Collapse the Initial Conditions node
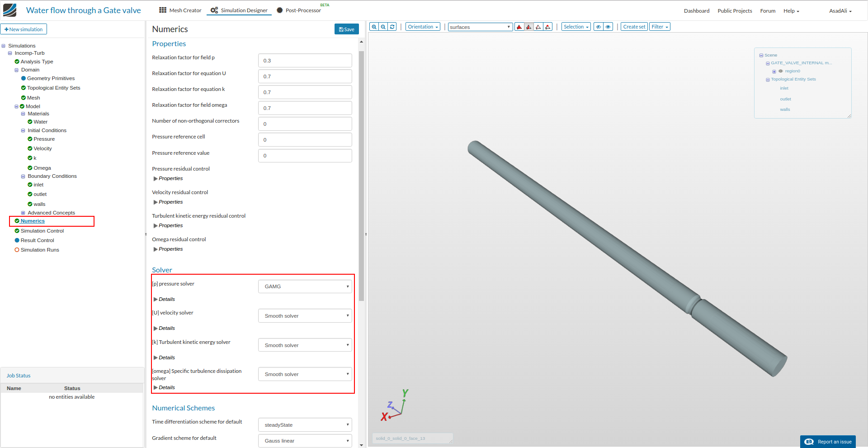Image resolution: width=868 pixels, height=448 pixels. tap(23, 131)
